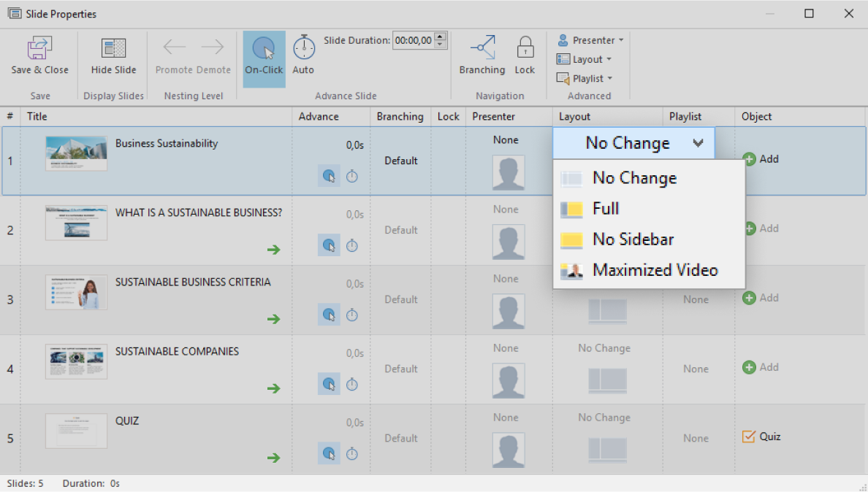Click the Lock icon in Navigation group
The image size is (868, 492).
(x=525, y=51)
